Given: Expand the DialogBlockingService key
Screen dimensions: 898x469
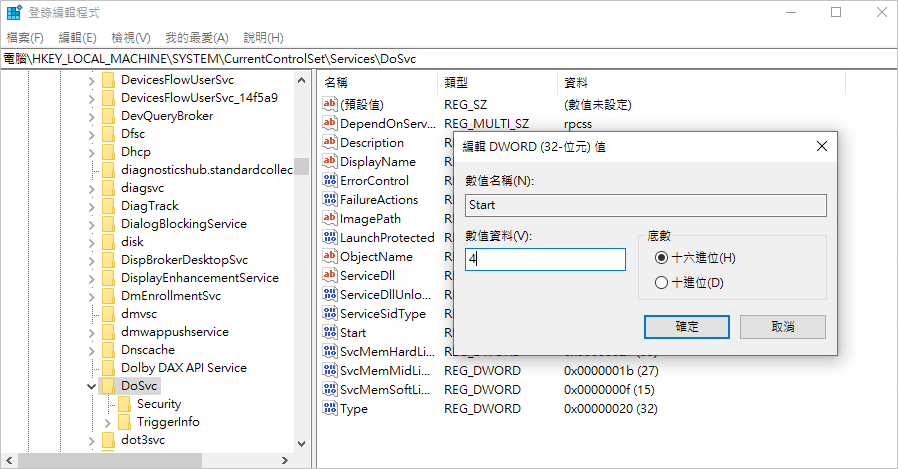Looking at the screenshot, I should coord(92,224).
